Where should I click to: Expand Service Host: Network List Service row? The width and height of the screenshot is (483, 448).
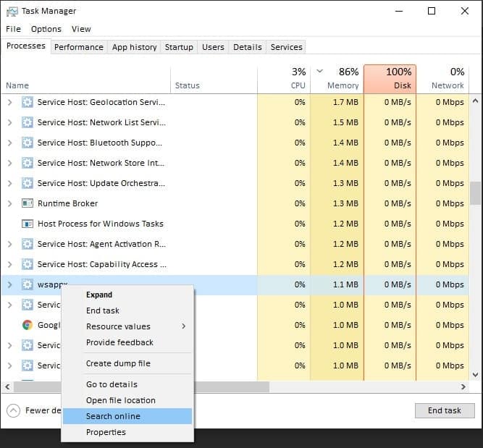coord(10,122)
